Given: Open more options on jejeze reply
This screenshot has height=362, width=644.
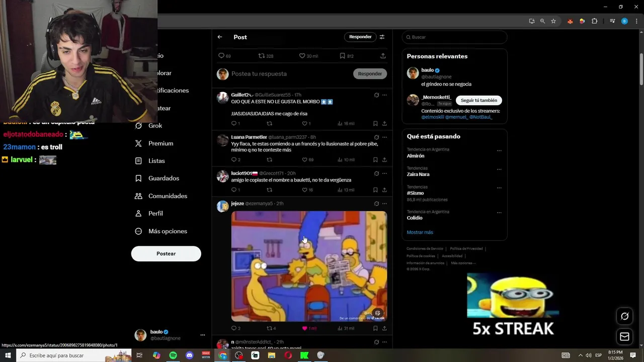Looking at the screenshot, I should pyautogui.click(x=384, y=204).
